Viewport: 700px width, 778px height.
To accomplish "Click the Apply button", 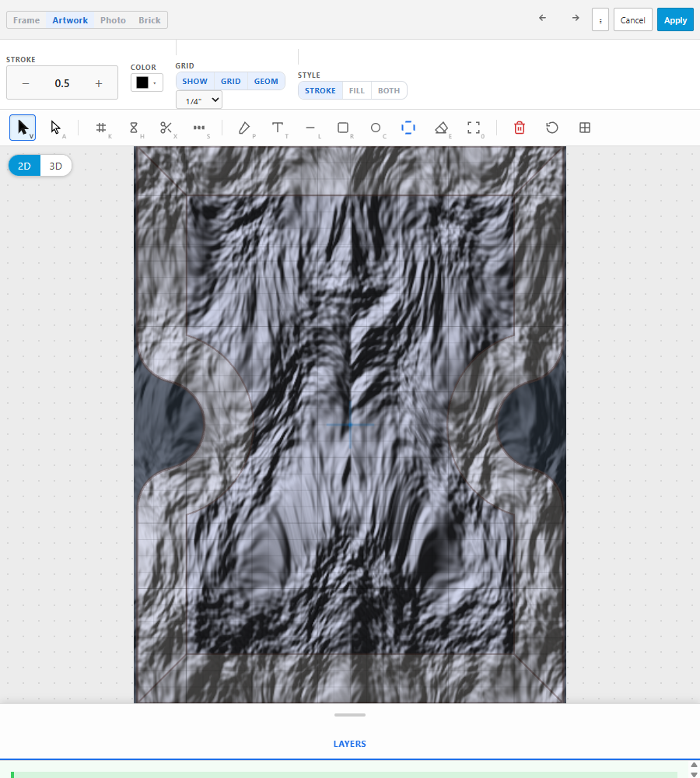I will click(675, 20).
